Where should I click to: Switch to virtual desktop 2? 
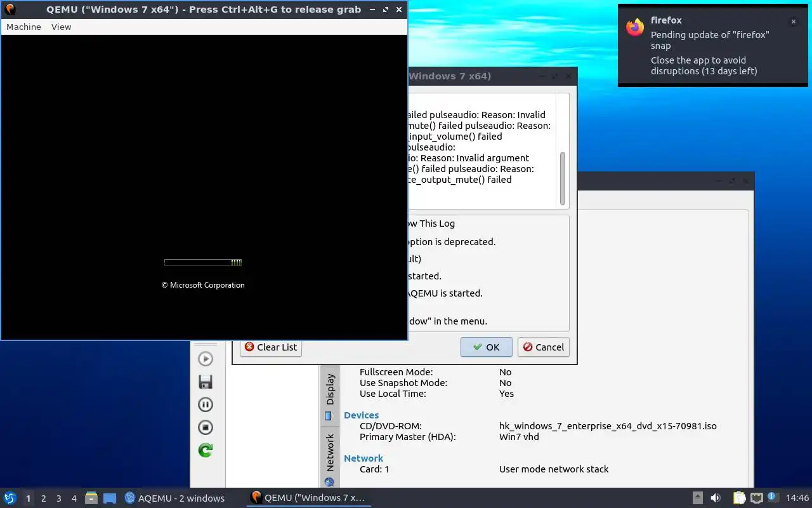coord(43,498)
